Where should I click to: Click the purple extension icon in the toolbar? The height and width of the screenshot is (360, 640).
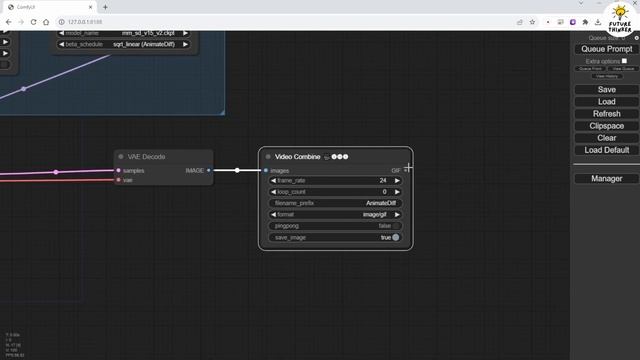[573, 22]
